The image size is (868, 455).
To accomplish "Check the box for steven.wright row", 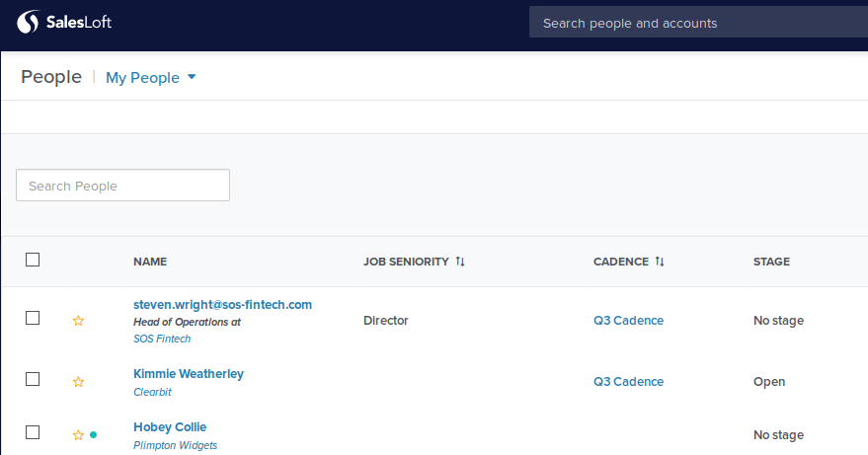I will tap(33, 318).
